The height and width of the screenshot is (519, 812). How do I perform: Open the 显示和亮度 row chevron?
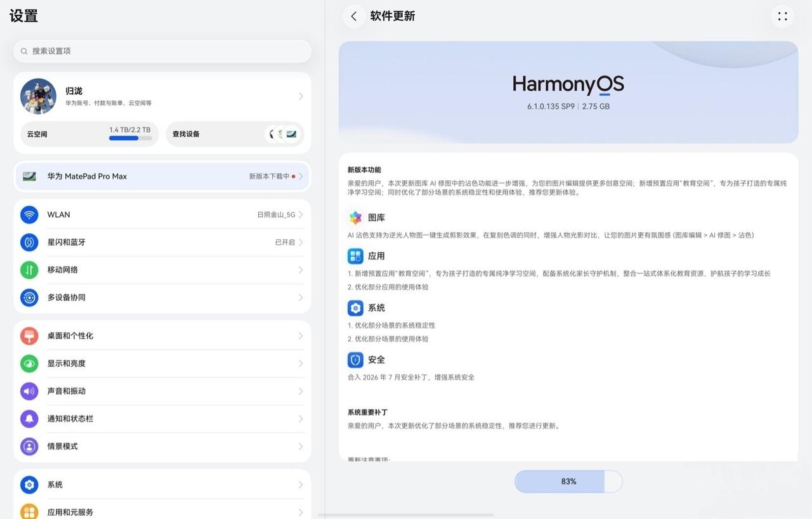301,364
